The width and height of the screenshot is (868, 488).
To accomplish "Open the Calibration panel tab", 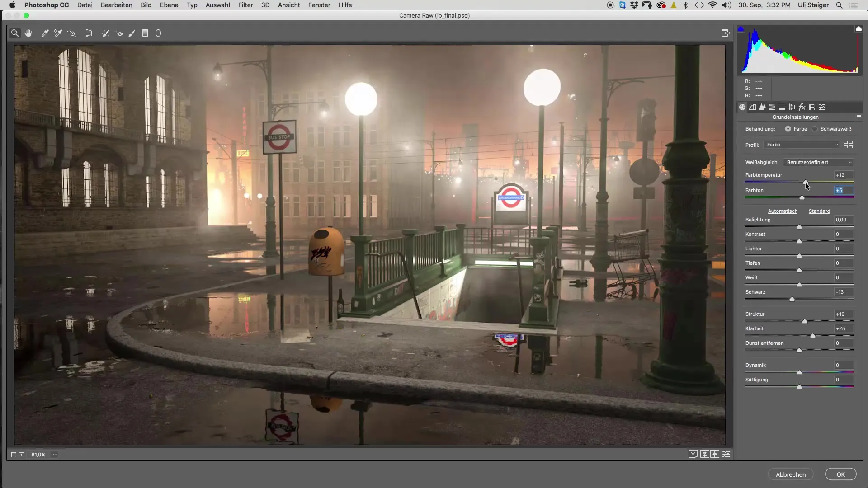I will coord(812,107).
